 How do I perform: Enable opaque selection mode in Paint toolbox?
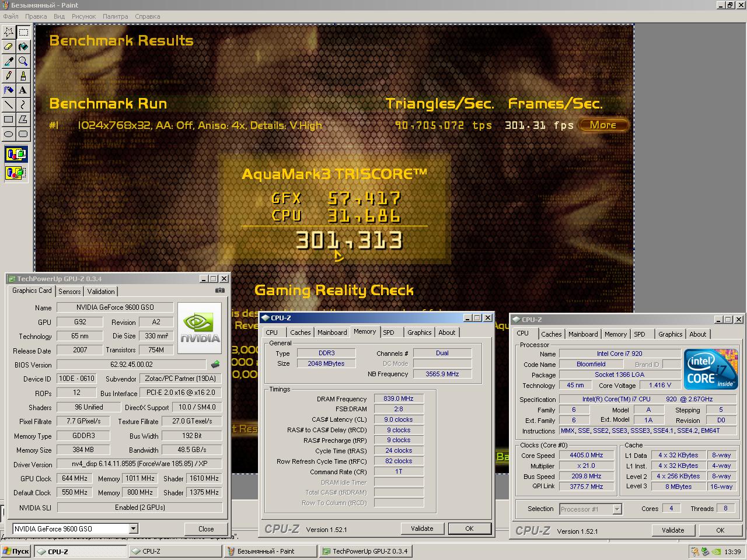click(x=16, y=155)
